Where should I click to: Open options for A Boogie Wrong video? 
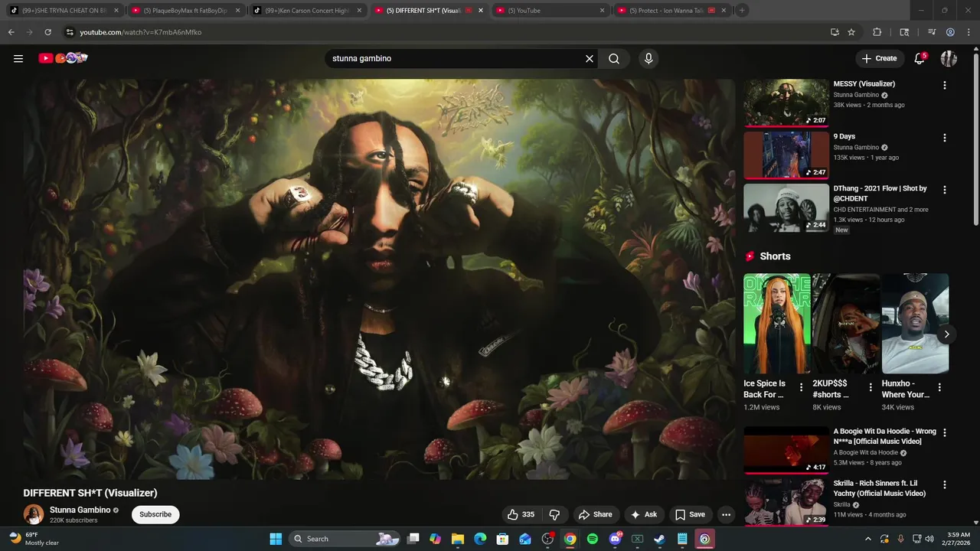click(x=944, y=432)
